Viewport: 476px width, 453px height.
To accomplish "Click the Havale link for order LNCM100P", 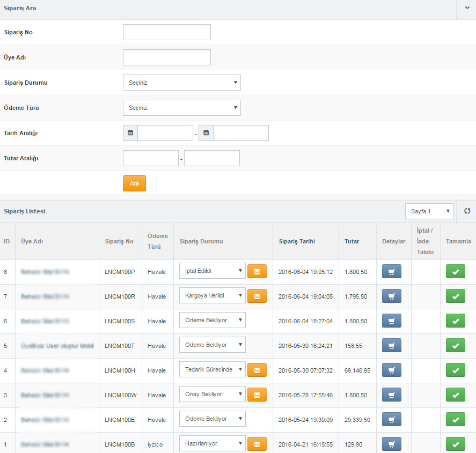I will [157, 272].
